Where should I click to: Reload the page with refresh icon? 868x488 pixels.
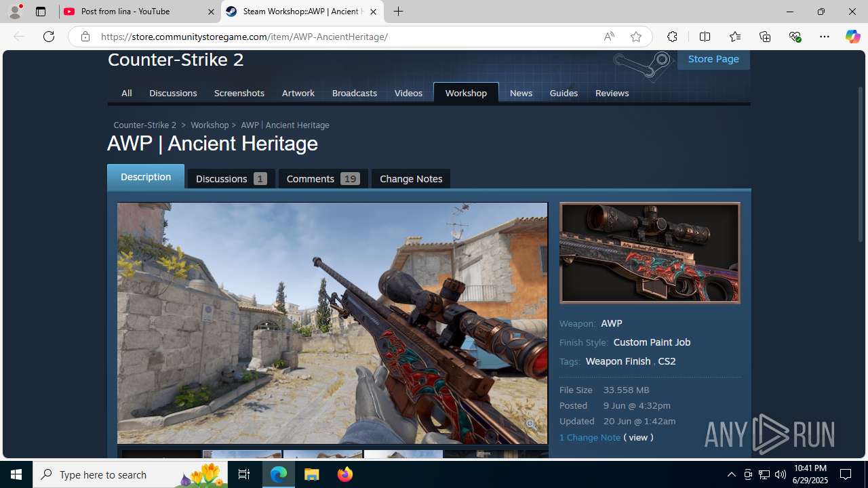pyautogui.click(x=49, y=37)
